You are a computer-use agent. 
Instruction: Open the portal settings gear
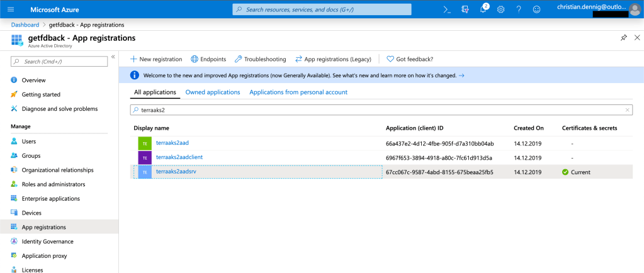[x=501, y=9]
